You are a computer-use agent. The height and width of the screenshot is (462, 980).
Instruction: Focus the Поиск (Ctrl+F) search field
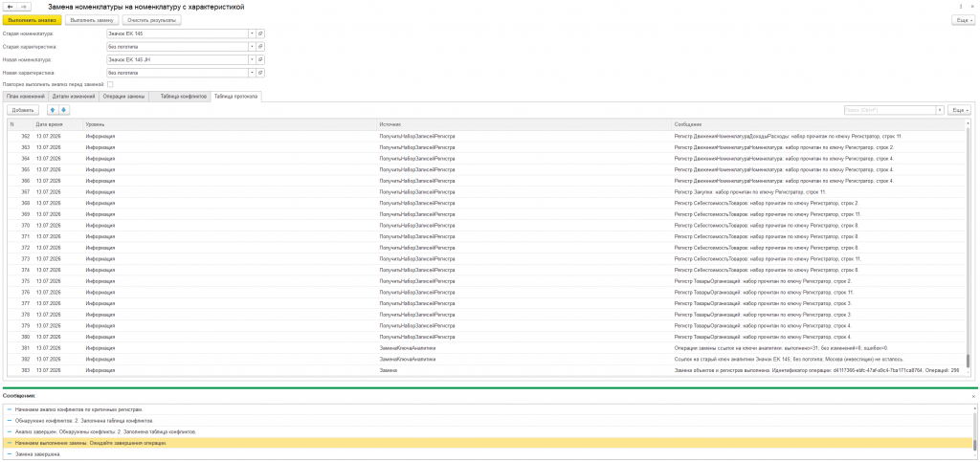click(889, 110)
